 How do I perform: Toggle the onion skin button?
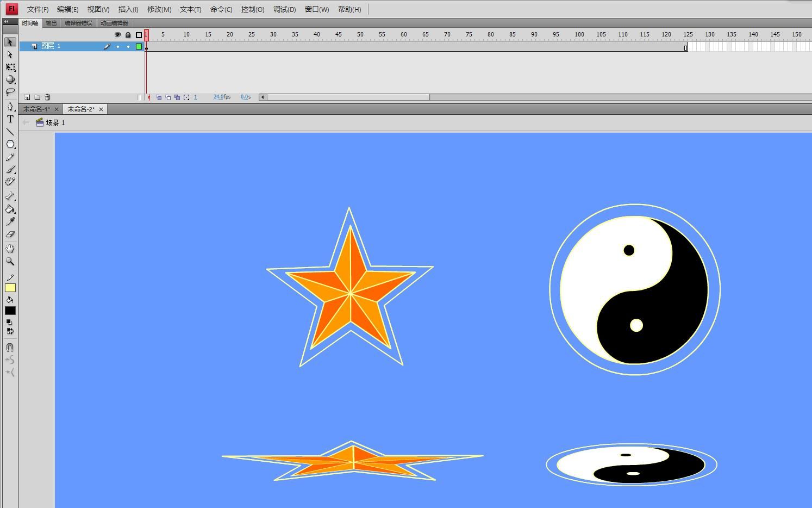coord(159,97)
